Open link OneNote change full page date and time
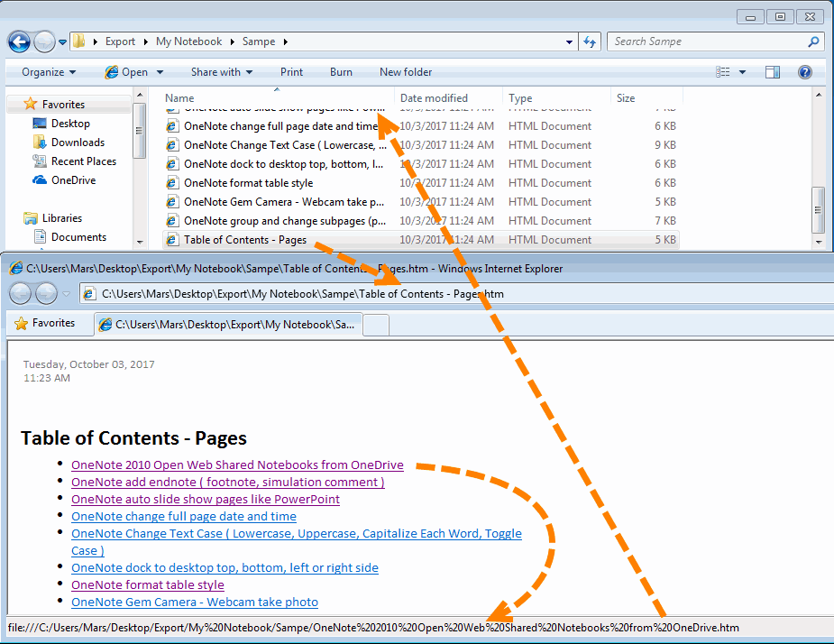The image size is (834, 644). tap(184, 516)
